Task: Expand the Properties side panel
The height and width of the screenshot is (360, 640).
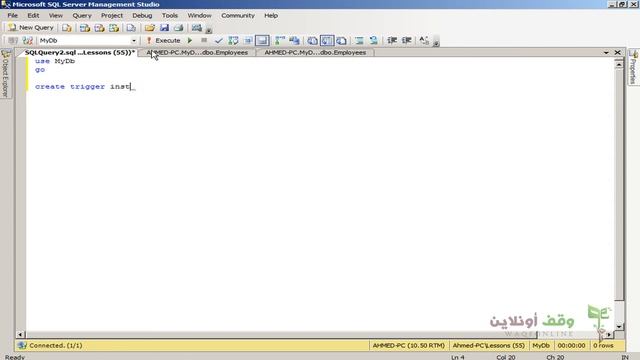Action: 633,67
